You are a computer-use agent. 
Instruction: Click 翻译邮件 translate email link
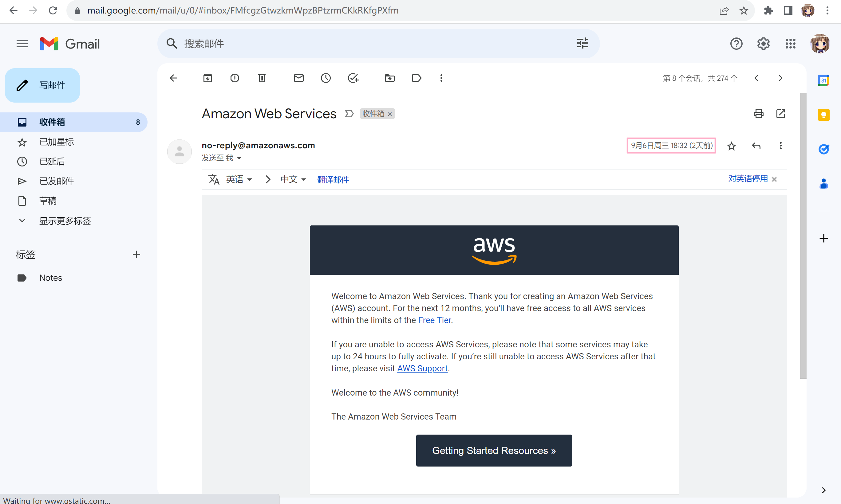pos(333,179)
